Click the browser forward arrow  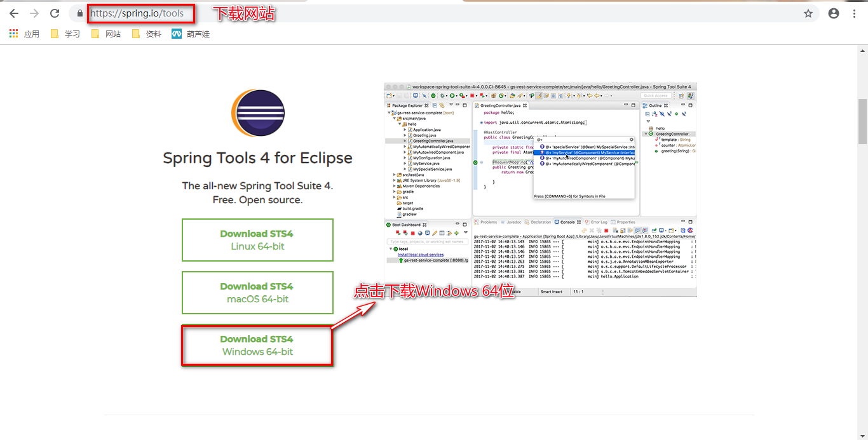pyautogui.click(x=34, y=13)
